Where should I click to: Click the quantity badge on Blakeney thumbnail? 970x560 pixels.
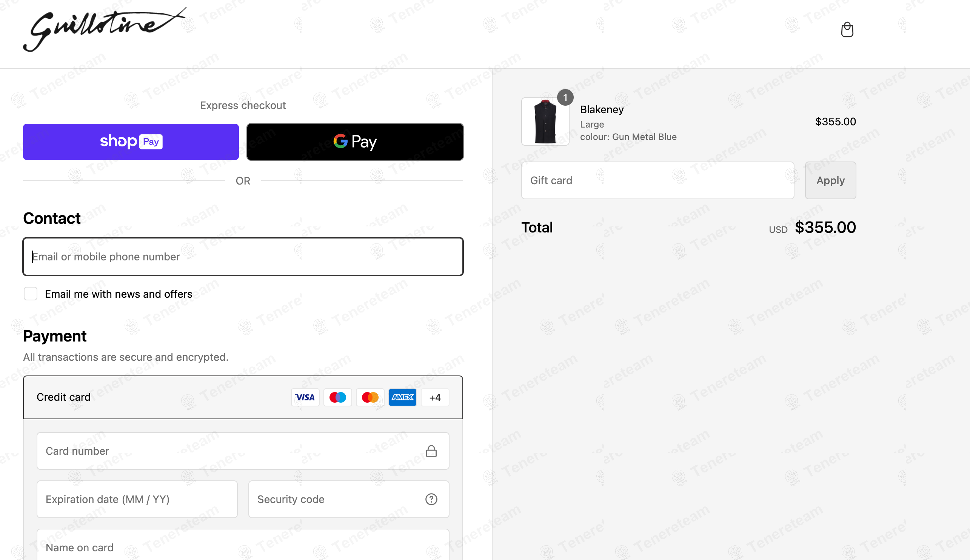565,97
